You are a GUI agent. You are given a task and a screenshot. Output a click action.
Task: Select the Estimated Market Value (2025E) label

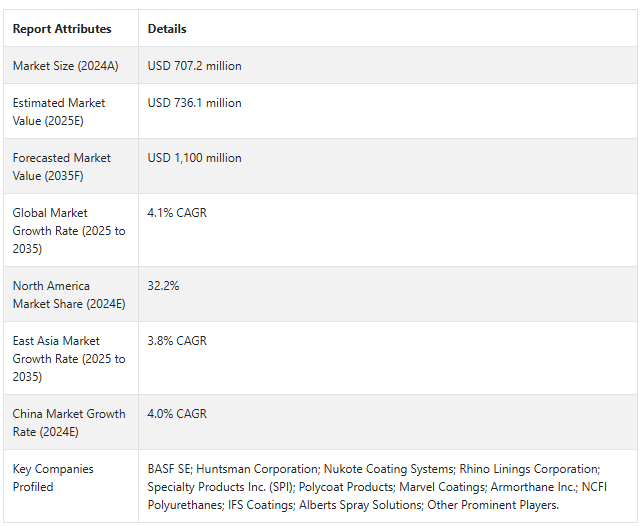point(59,111)
